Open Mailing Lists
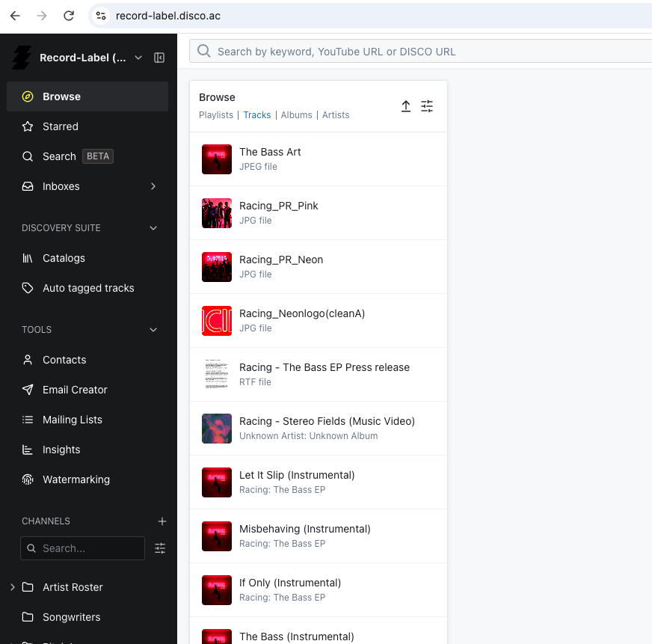Image resolution: width=652 pixels, height=644 pixels. tap(87, 420)
